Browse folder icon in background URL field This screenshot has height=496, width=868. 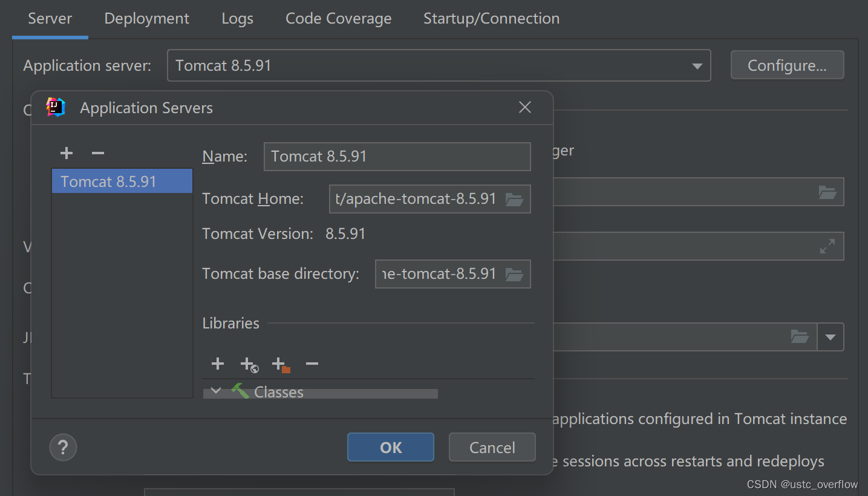(827, 192)
